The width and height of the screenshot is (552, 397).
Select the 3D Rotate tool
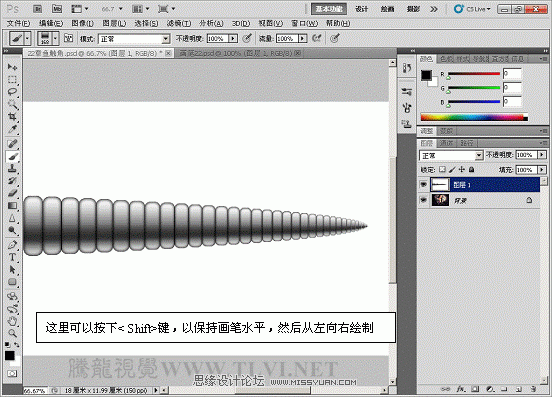coord(12,296)
